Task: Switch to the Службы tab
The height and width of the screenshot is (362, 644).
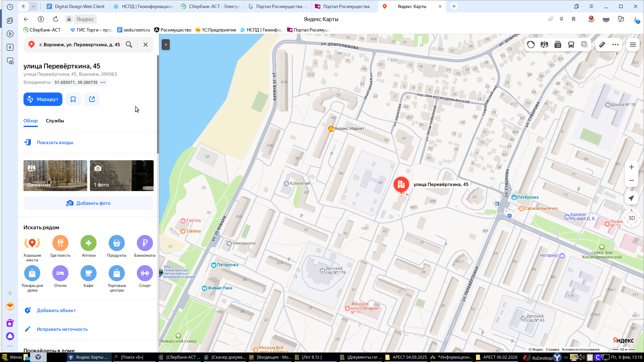Action: (55, 121)
